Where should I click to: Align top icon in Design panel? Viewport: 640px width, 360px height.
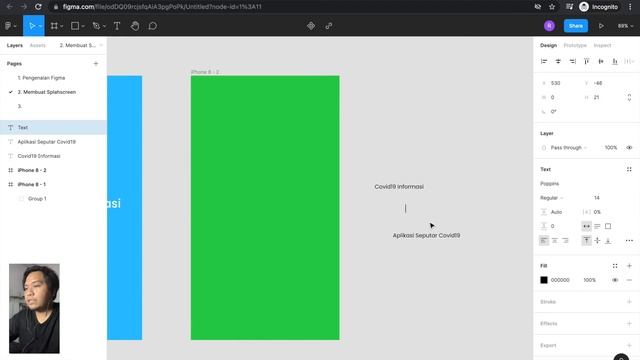pos(587,61)
